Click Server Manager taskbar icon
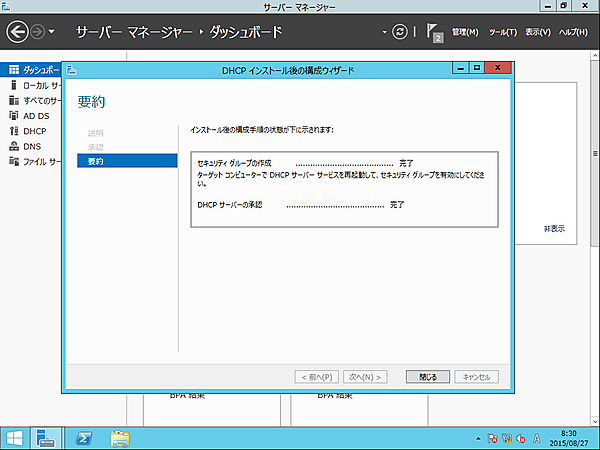The width and height of the screenshot is (600, 450). click(46, 439)
